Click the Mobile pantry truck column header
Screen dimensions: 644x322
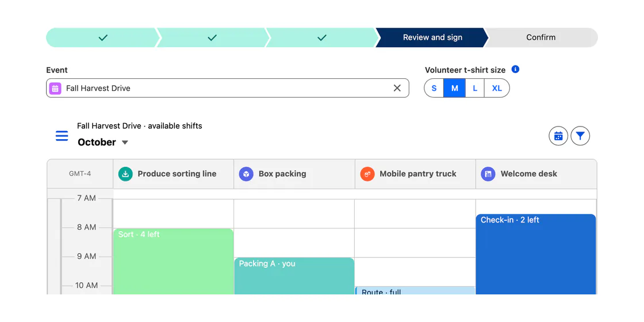tap(415, 174)
